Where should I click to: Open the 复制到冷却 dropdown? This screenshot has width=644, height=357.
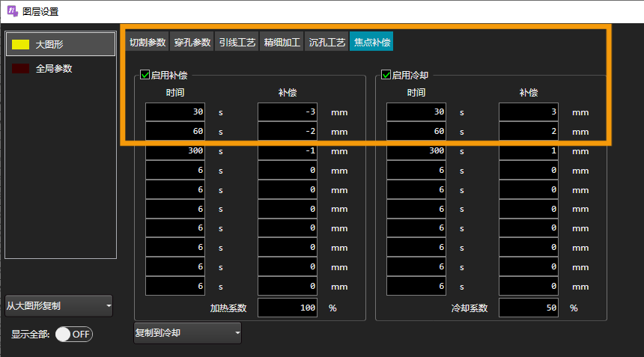coord(187,333)
